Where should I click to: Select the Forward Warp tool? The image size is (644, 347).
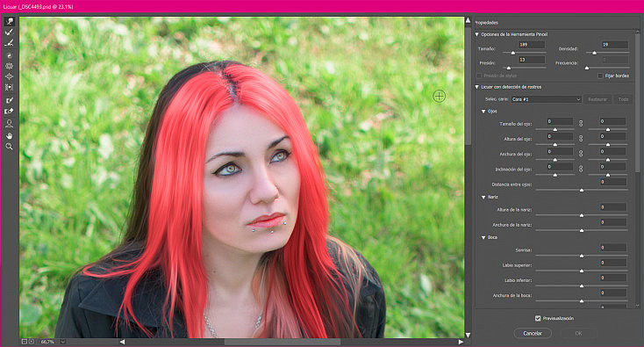9,21
